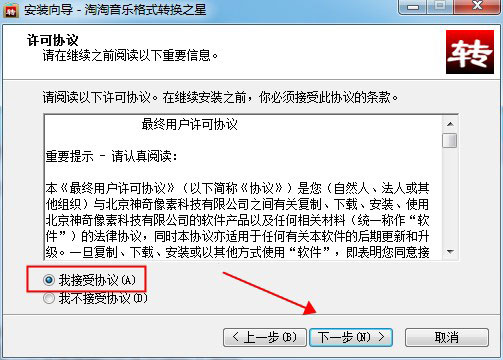Viewport: 503px width, 360px height.
Task: Select the 我不接受协议(D) radio button
Action: pos(49,298)
